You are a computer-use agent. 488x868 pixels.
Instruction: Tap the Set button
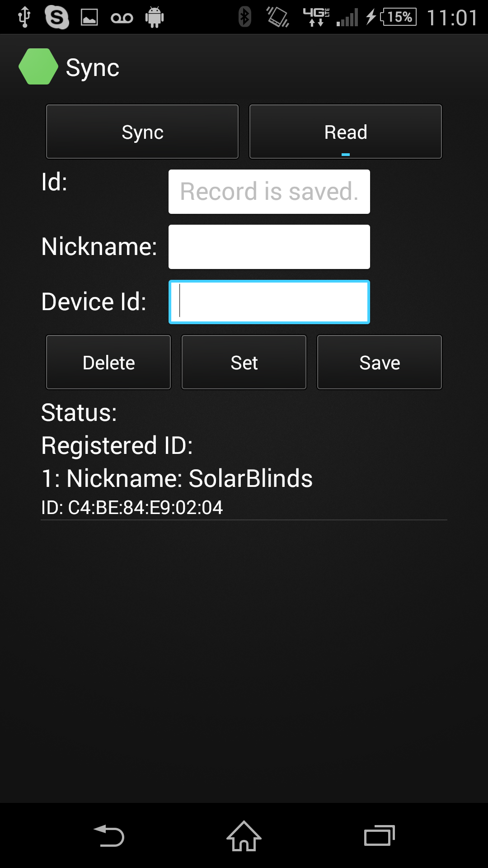(244, 362)
